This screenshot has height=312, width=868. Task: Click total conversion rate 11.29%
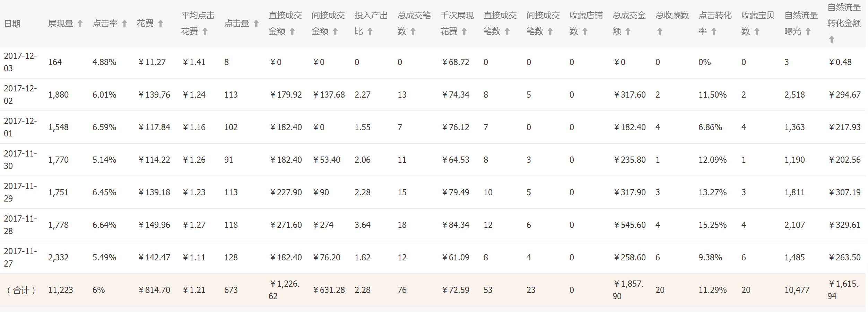coord(713,290)
